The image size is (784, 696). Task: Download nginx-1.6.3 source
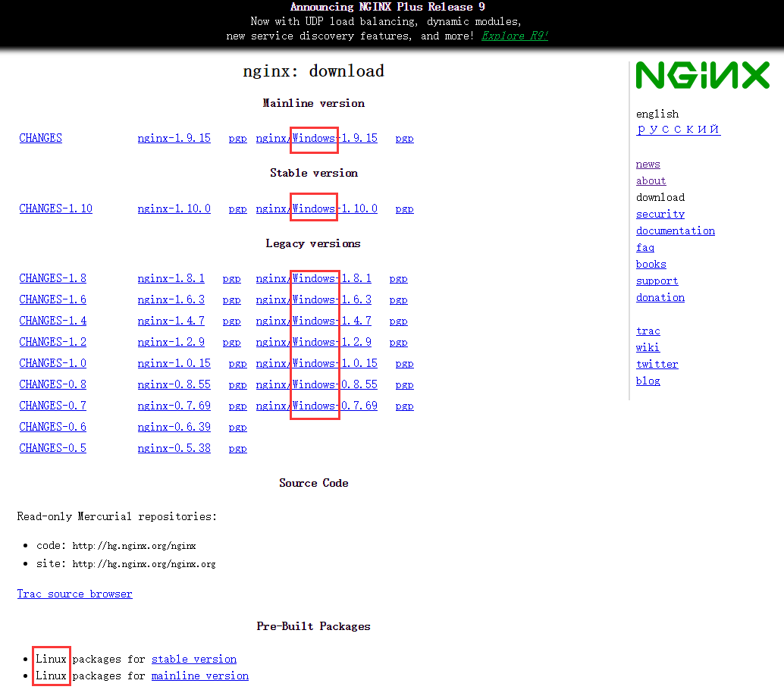pos(171,299)
